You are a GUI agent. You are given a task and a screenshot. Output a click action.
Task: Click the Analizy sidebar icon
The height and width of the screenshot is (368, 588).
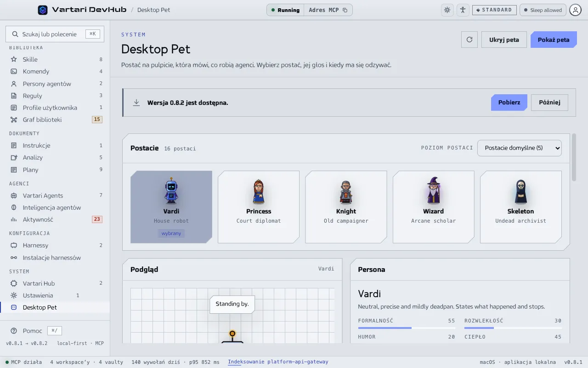click(x=14, y=157)
